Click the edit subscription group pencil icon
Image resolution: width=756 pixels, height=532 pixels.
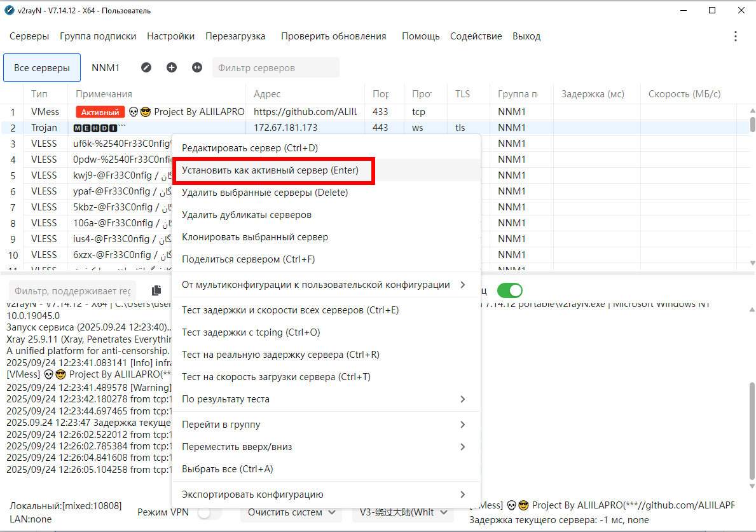point(146,67)
